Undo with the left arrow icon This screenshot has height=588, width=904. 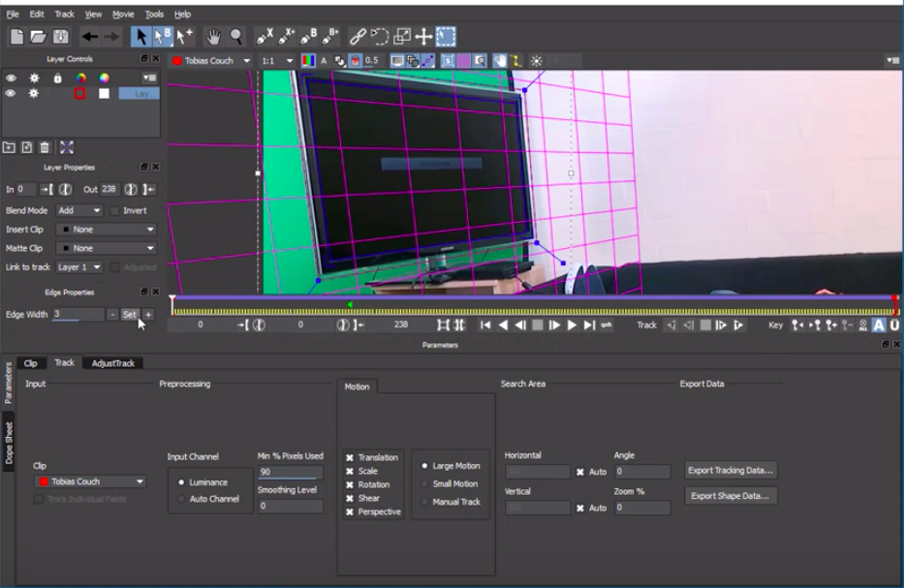[89, 37]
